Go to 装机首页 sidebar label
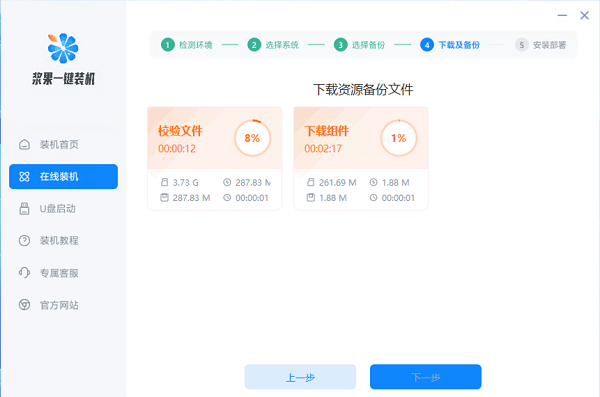The width and height of the screenshot is (600, 397). coord(59,144)
